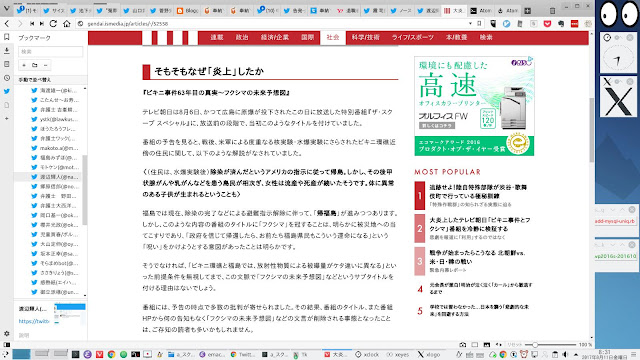Click the rewind navigation button
640x360 pixels.
coord(31,24)
